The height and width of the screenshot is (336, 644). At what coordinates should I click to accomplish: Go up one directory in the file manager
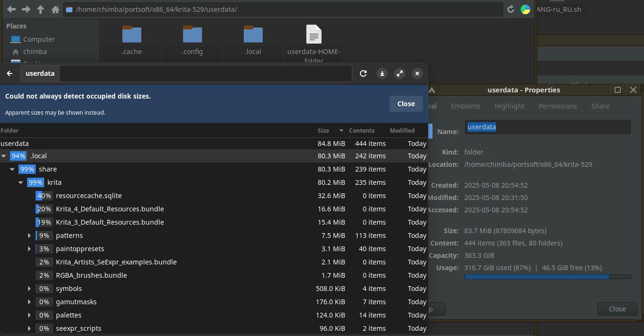coord(41,9)
